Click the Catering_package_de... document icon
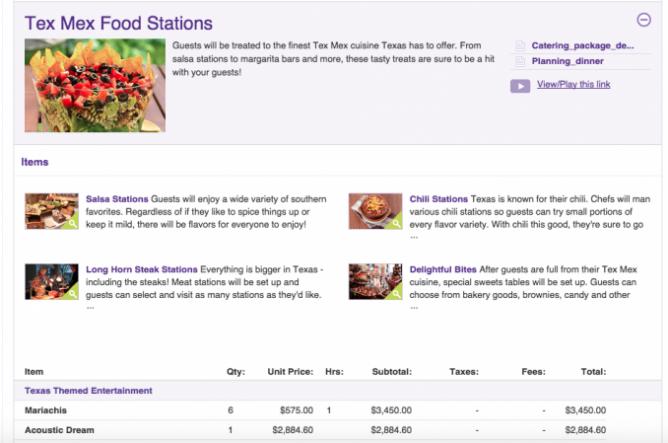Screen dimensions: 668x443 tap(519, 46)
